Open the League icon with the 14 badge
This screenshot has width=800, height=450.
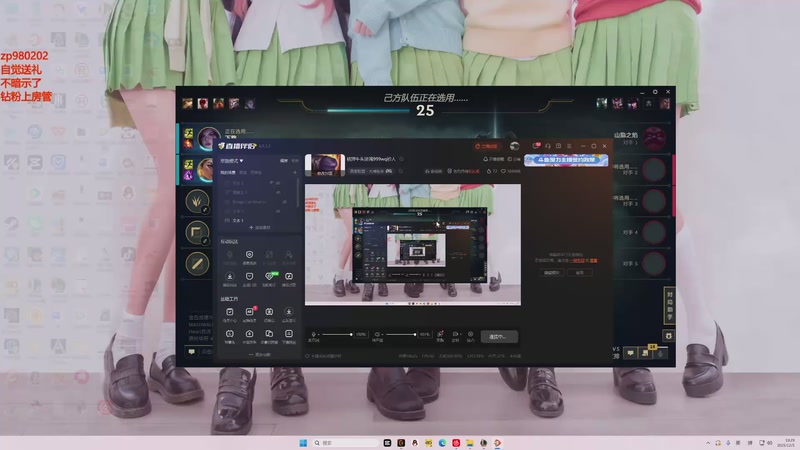click(x=646, y=352)
